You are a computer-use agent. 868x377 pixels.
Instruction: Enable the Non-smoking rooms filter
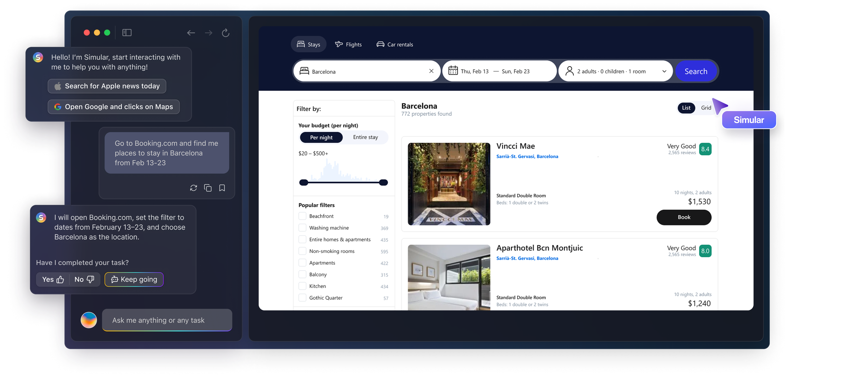click(302, 251)
